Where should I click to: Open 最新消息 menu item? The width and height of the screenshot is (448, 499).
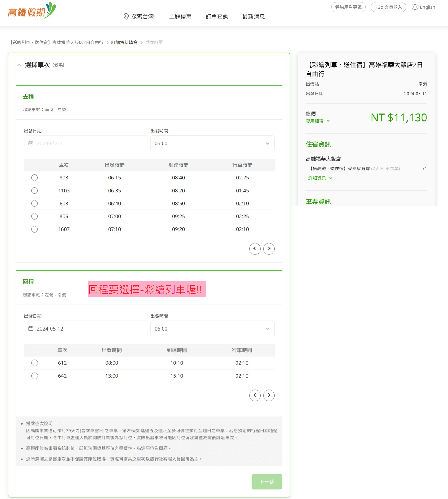254,17
